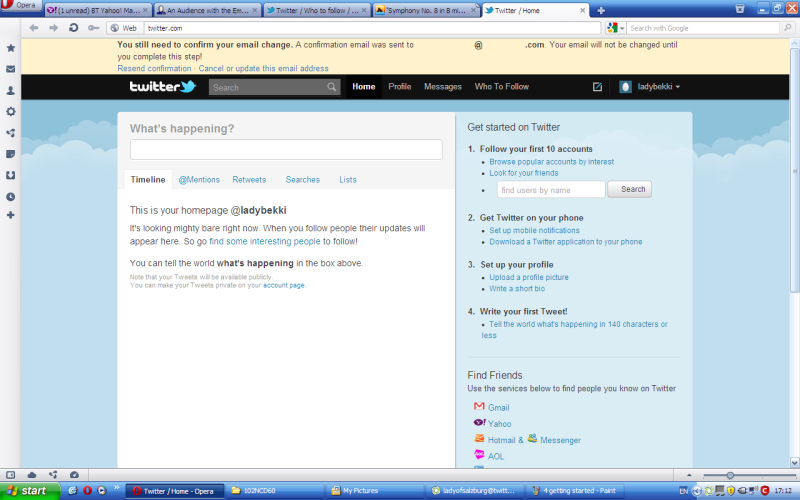Open Notes panel in Opera sidebar
The height and width of the screenshot is (500, 800).
10,154
